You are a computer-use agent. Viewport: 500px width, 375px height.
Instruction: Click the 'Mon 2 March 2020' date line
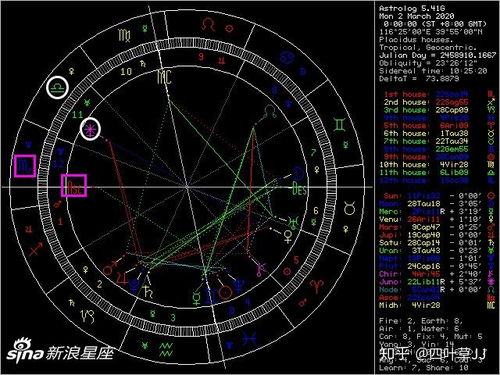(417, 16)
